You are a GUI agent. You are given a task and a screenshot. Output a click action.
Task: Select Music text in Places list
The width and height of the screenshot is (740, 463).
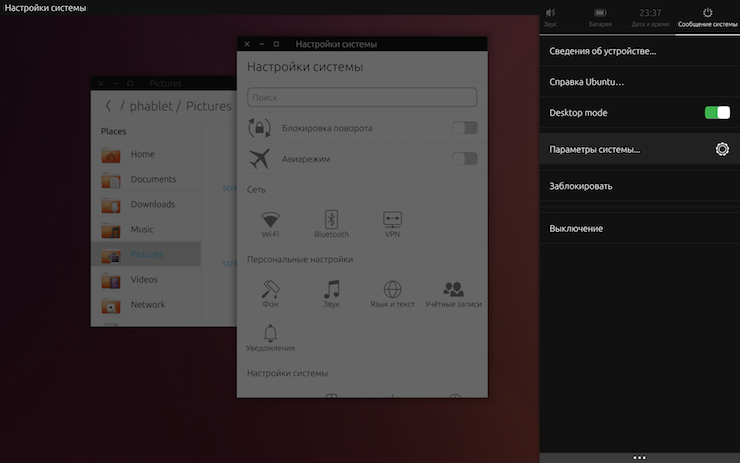pos(142,229)
